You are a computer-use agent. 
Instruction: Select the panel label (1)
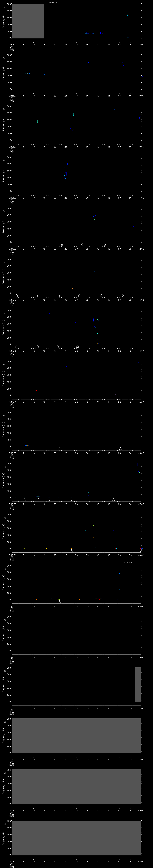tap(3, 7)
